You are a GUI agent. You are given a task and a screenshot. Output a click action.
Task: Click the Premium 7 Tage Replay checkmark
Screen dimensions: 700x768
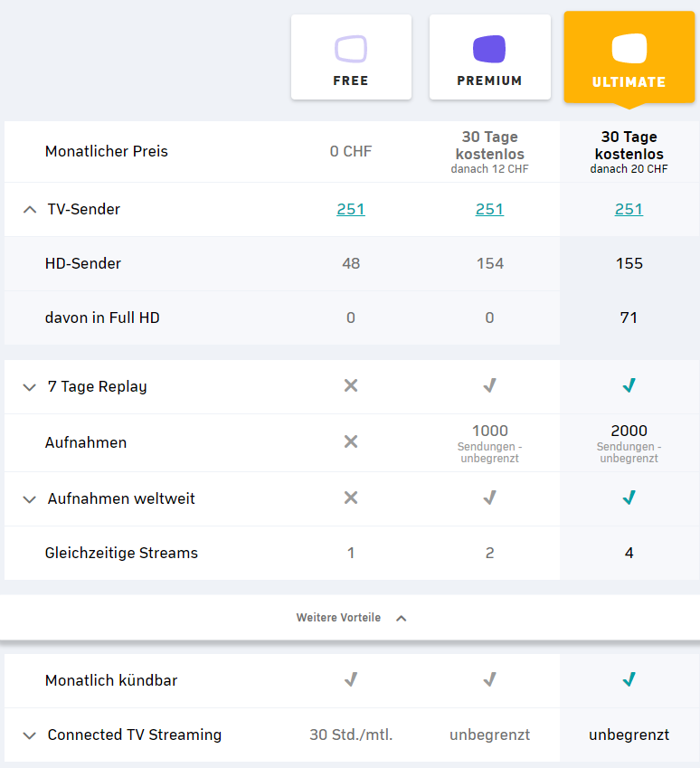pos(489,386)
